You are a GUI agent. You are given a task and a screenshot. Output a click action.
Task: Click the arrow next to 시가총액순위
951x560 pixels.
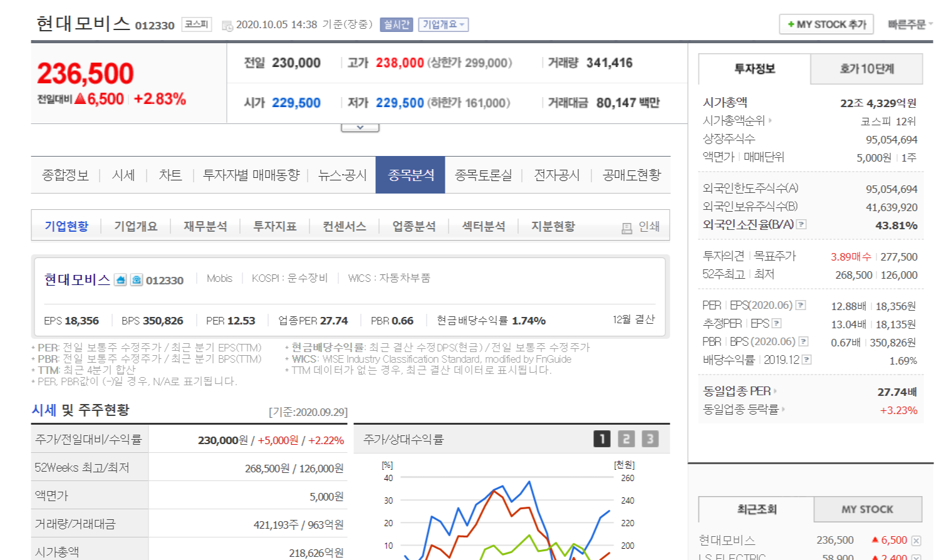point(771,120)
